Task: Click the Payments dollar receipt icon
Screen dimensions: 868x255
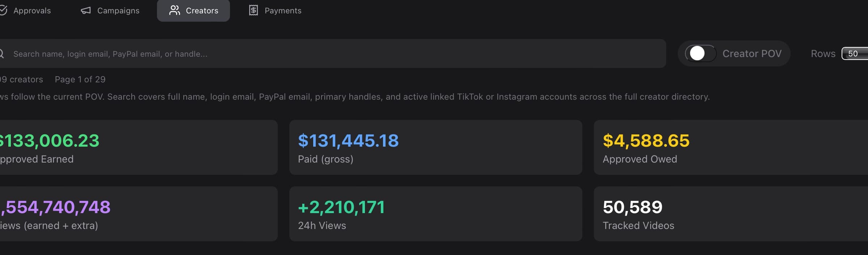Action: pos(254,10)
